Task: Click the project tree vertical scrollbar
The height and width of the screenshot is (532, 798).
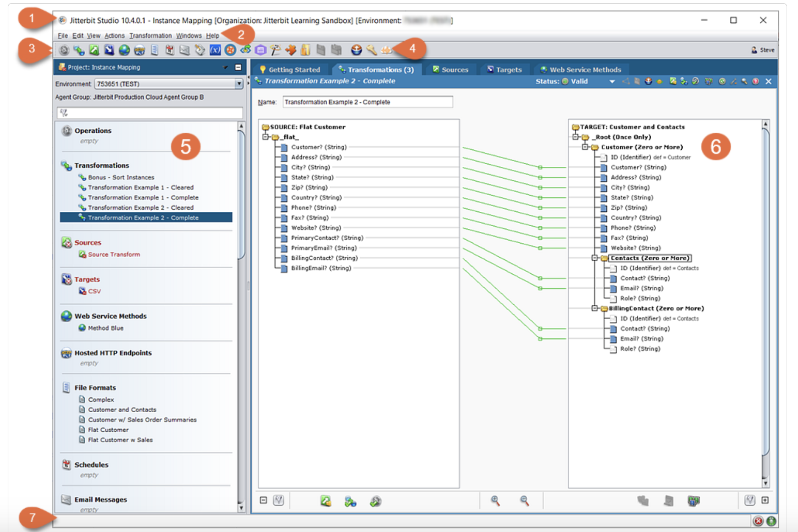Action: click(x=241, y=194)
